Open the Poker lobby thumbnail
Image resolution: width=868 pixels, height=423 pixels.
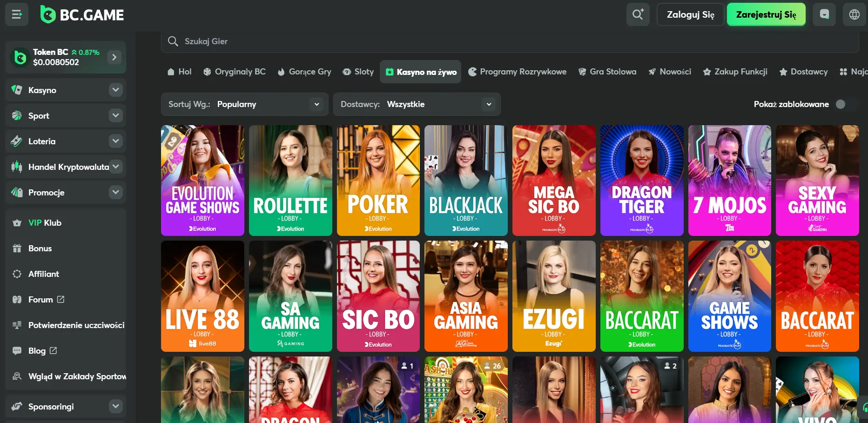(x=378, y=181)
